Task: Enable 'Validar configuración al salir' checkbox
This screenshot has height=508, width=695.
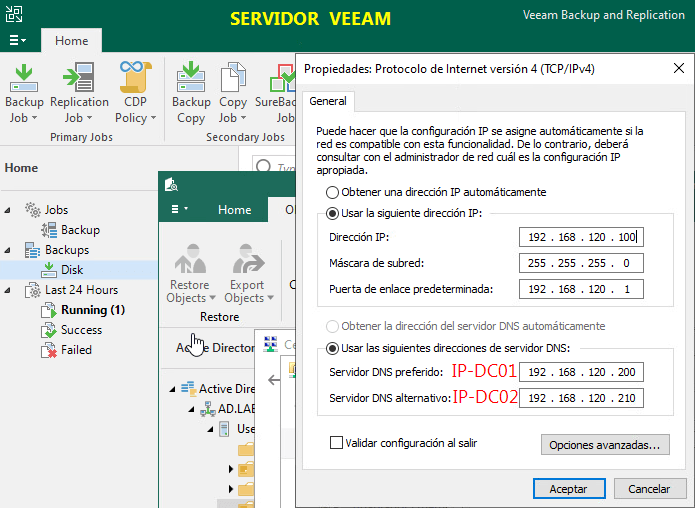Action: click(x=337, y=442)
